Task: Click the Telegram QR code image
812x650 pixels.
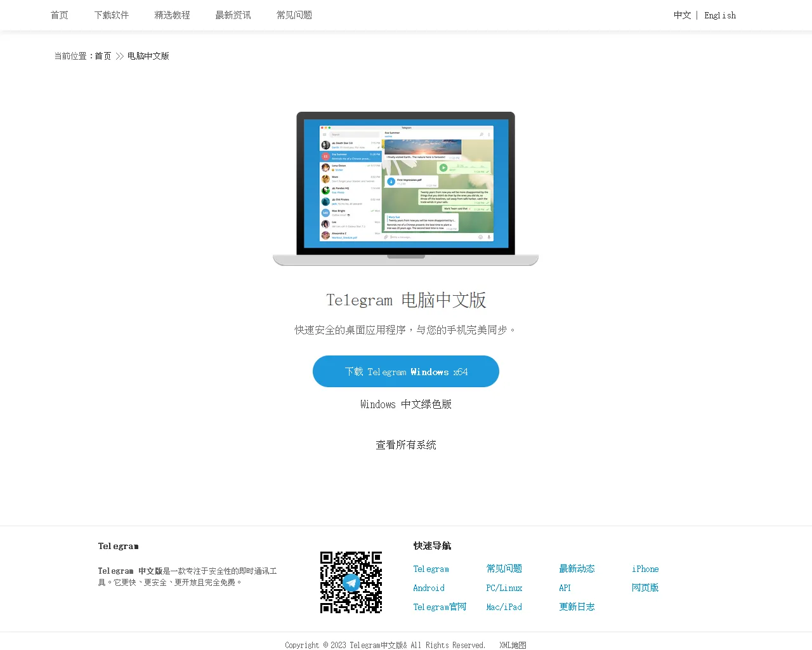Action: [x=351, y=582]
